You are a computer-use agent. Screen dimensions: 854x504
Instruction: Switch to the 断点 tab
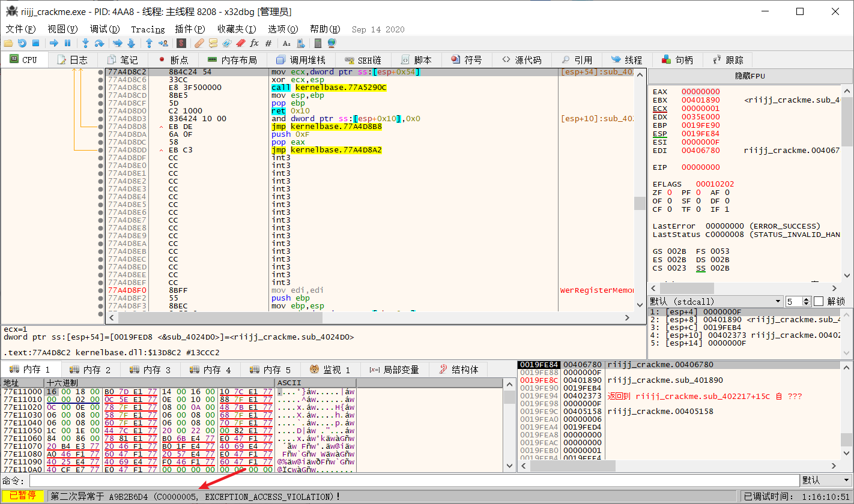[173, 60]
